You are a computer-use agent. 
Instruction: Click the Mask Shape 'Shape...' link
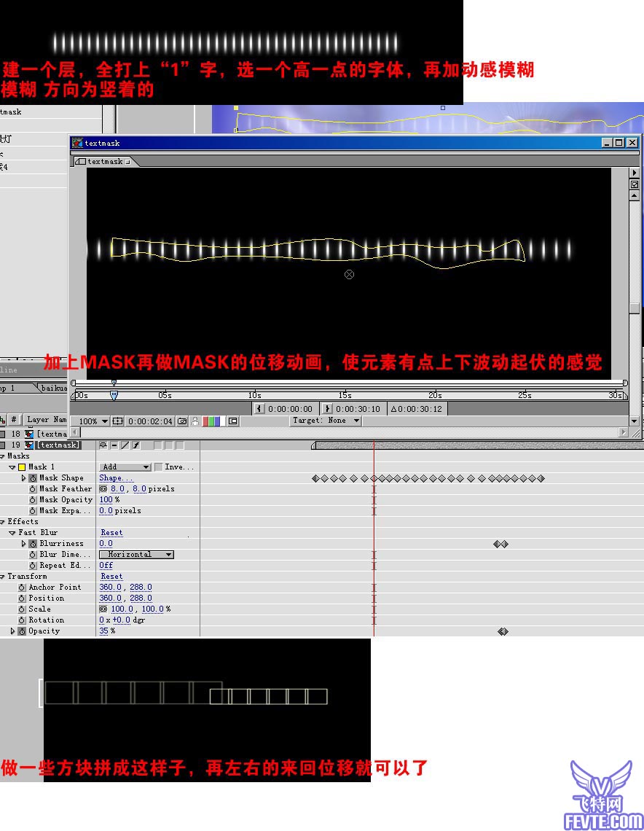point(116,478)
